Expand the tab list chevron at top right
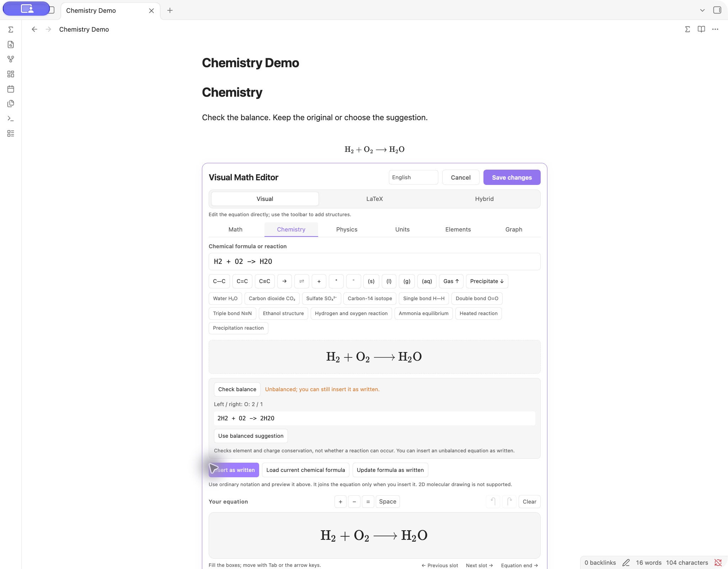 pos(702,10)
